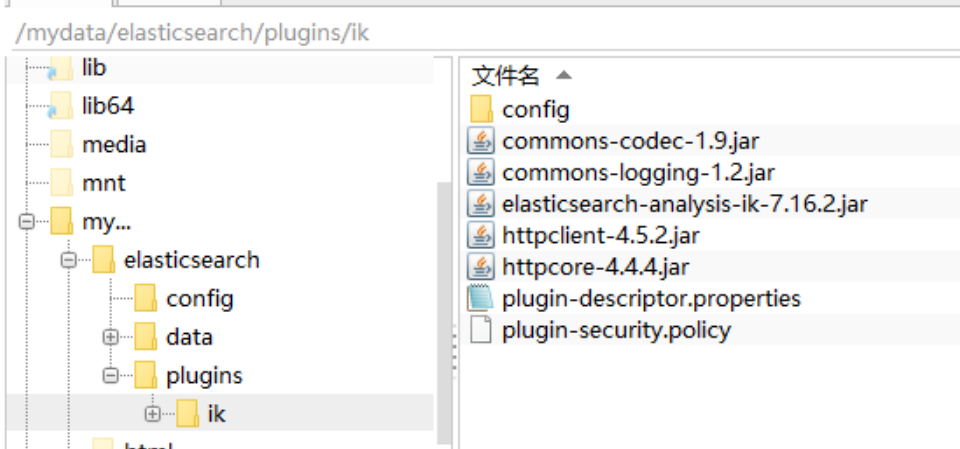Click the folder tree vertical scrollbar
Screen dimensions: 960x449
pos(444,300)
